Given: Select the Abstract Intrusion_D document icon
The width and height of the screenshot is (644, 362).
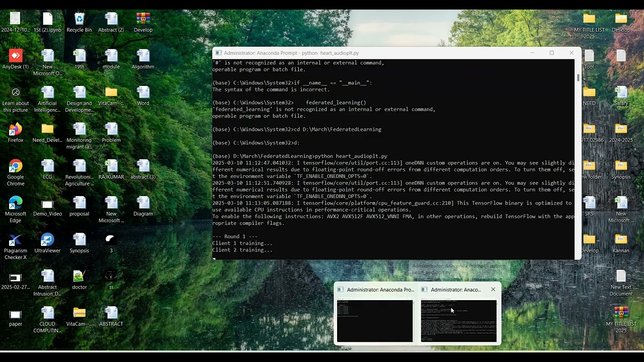Looking at the screenshot, I should (47, 283).
